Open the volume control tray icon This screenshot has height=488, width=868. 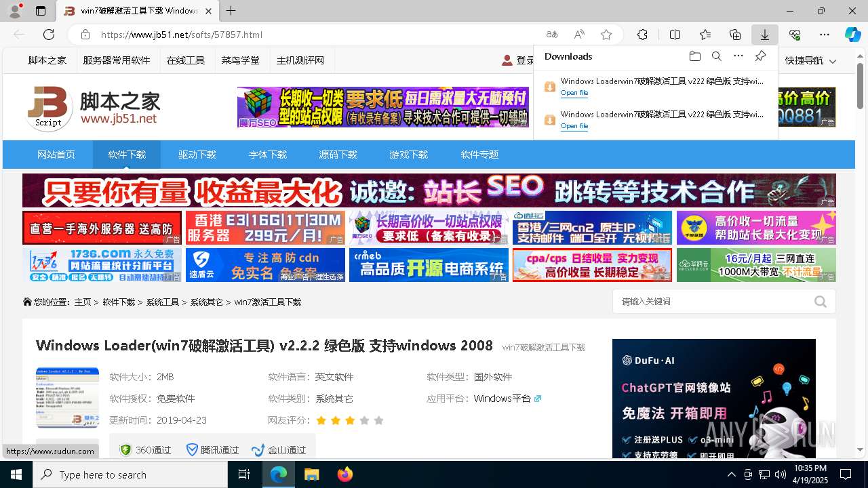click(x=781, y=474)
